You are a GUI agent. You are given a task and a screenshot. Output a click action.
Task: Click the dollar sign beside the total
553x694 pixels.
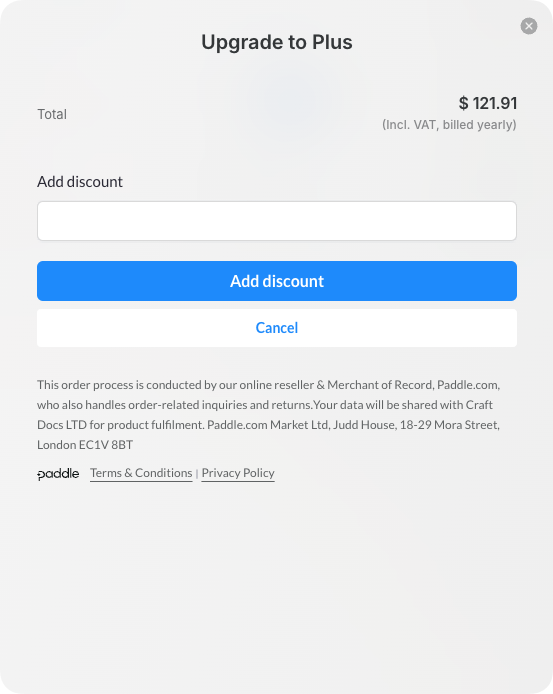(x=463, y=103)
